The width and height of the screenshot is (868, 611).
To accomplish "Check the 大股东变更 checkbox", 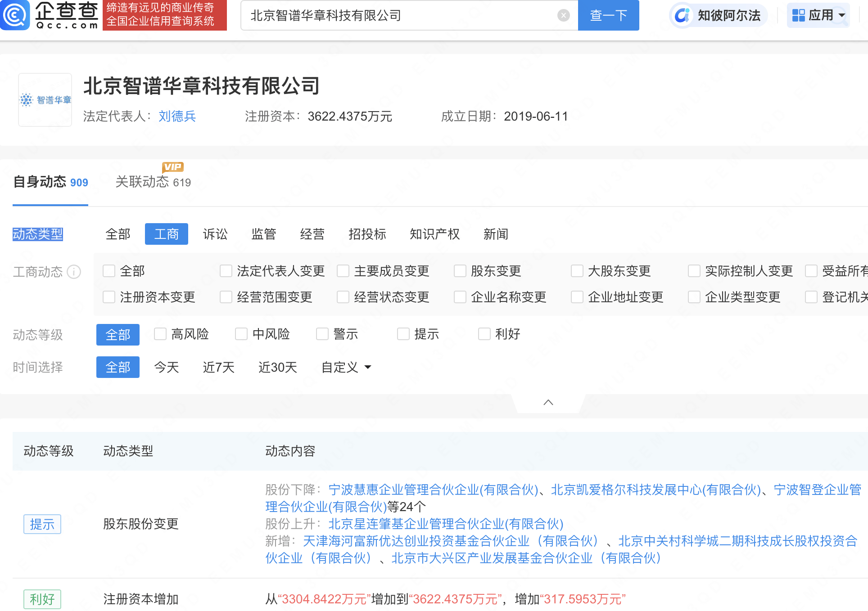I will pos(577,271).
